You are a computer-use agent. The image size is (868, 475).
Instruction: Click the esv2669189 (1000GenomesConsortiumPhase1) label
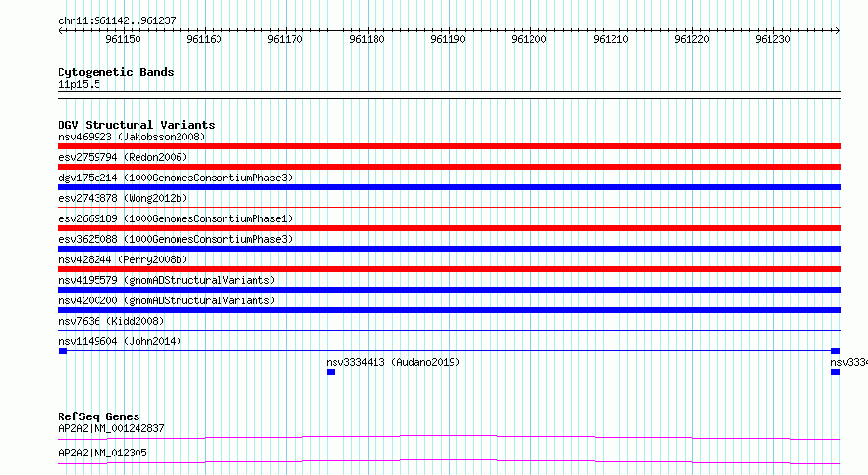[176, 218]
